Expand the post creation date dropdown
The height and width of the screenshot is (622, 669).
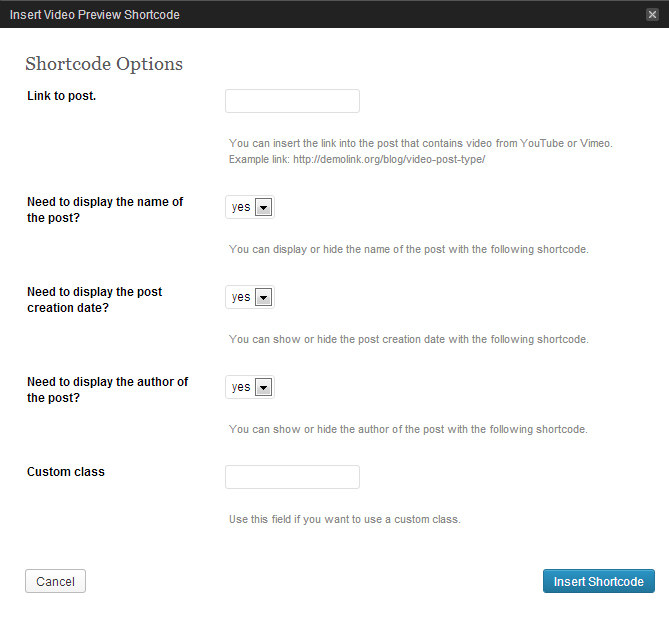coord(250,297)
